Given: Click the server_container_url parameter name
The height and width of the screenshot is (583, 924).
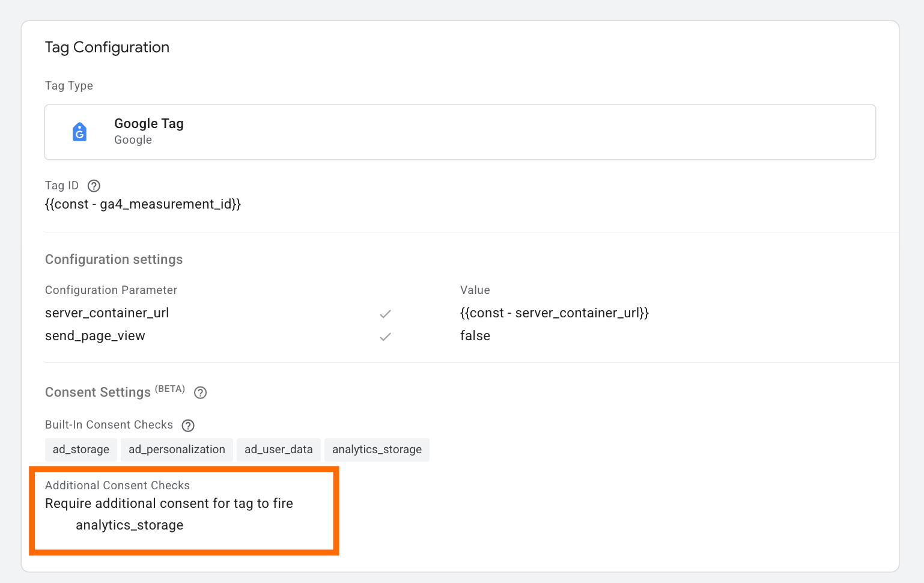Looking at the screenshot, I should (x=107, y=313).
